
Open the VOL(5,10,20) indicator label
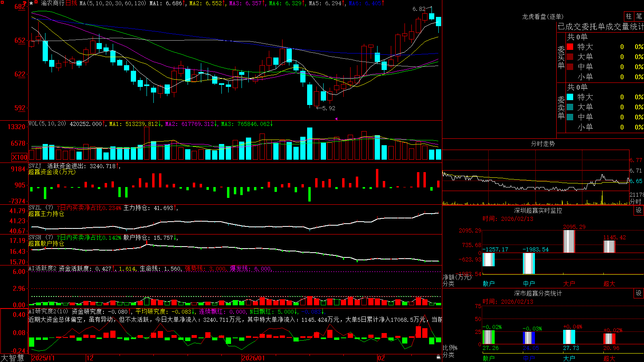[x=47, y=124]
